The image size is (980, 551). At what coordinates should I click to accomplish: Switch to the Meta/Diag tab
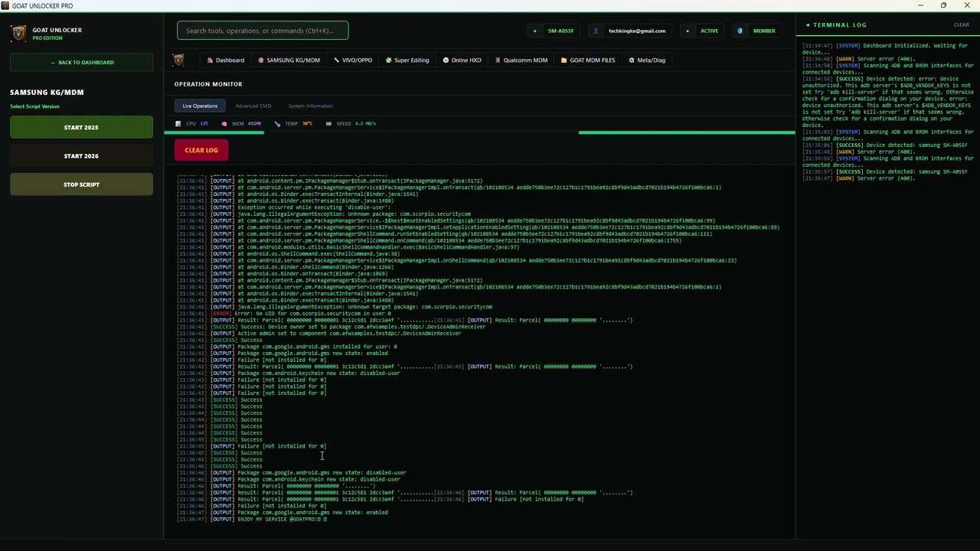pos(647,60)
